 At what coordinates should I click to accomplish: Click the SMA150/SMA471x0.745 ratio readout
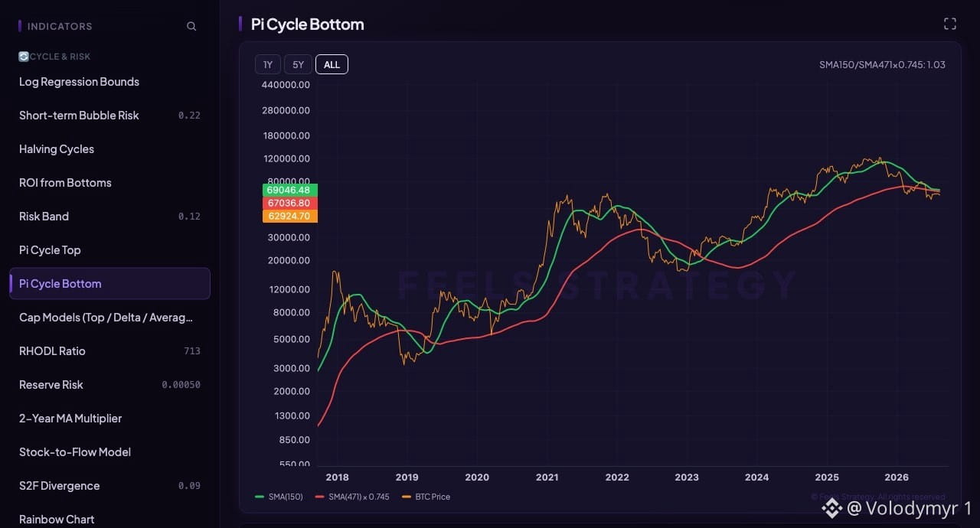tap(882, 64)
